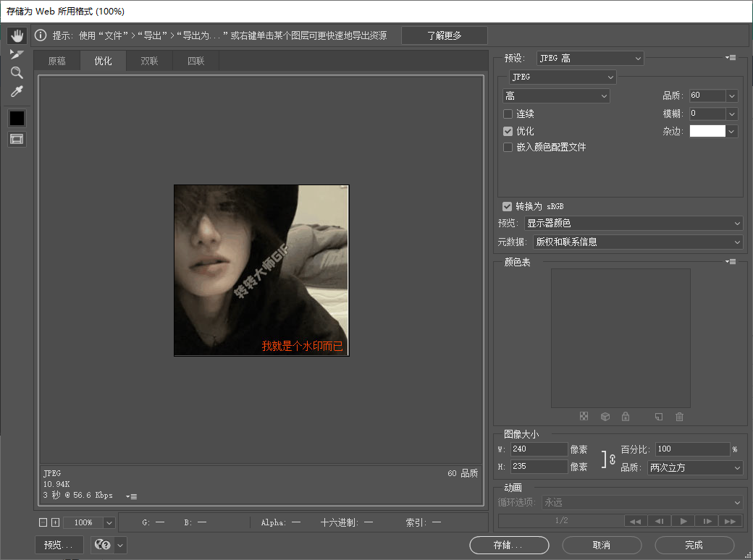The height and width of the screenshot is (560, 753).
Task: Select the Eyedropper tool
Action: [x=17, y=91]
